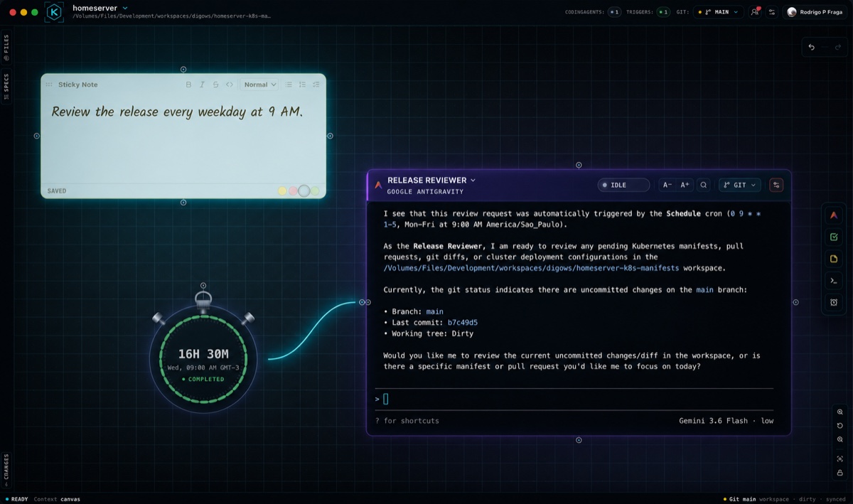
Task: Click the ? for shortcuts hint
Action: coord(407,421)
